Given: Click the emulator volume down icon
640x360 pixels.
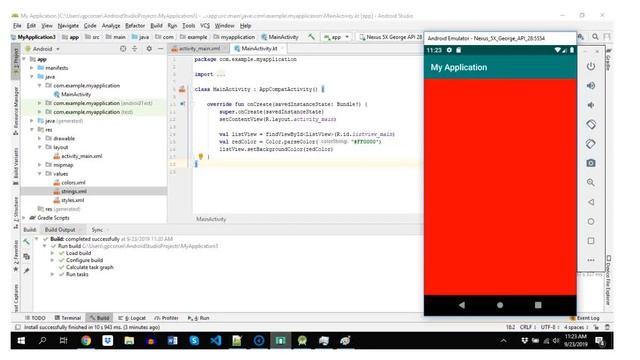Looking at the screenshot, I should tap(591, 105).
